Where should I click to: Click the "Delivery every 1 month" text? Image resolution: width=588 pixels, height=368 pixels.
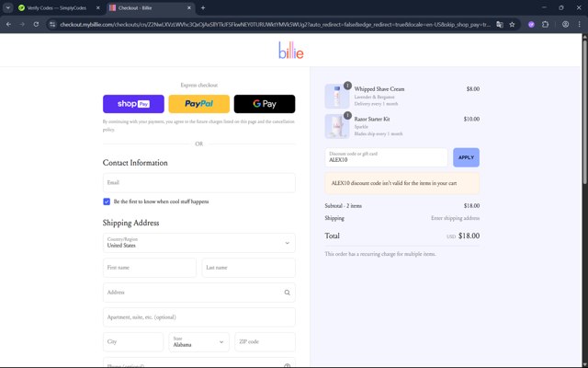click(376, 104)
